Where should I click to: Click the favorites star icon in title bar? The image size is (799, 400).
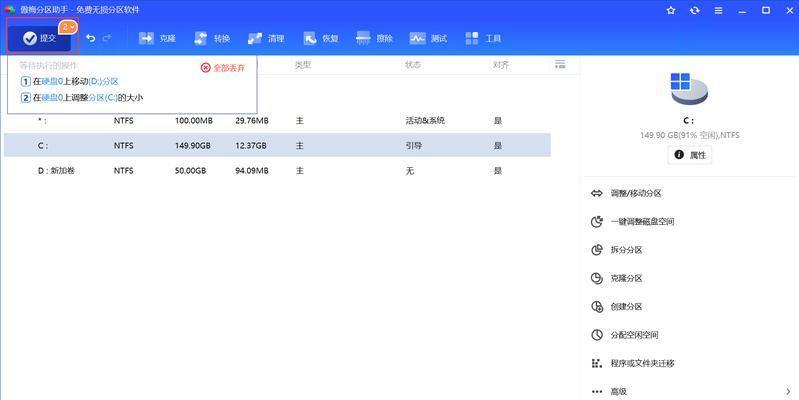tap(671, 10)
